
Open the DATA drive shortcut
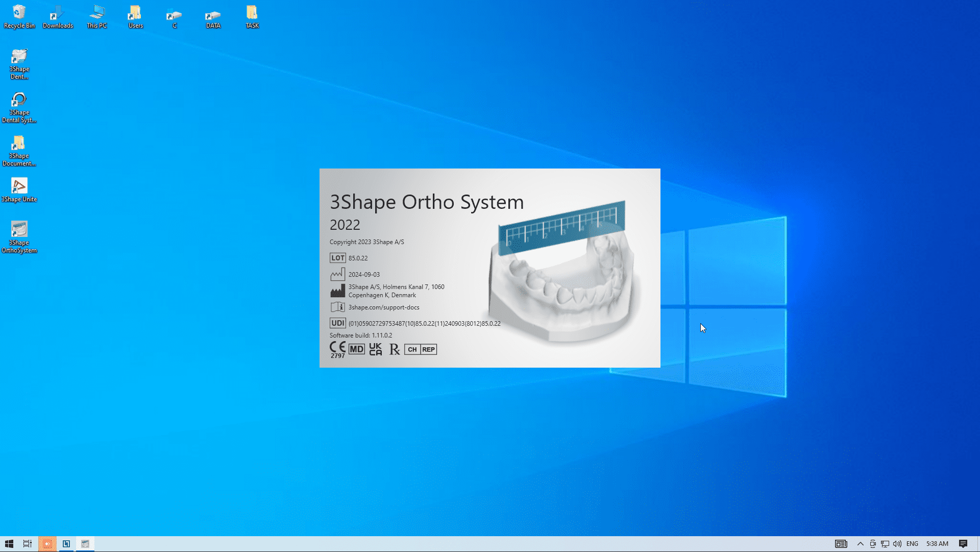point(213,16)
